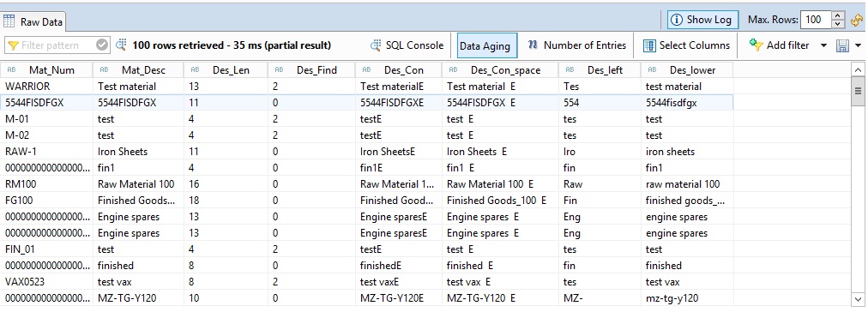Image resolution: width=868 pixels, height=312 pixels.
Task: Select the Raw Data tab
Action: coord(33,22)
